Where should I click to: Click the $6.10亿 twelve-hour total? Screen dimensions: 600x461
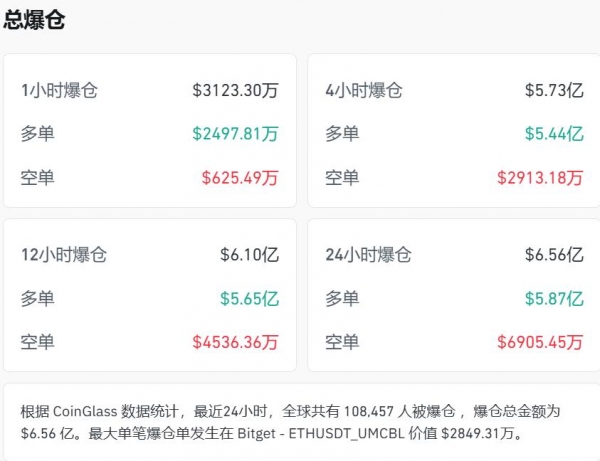(249, 255)
